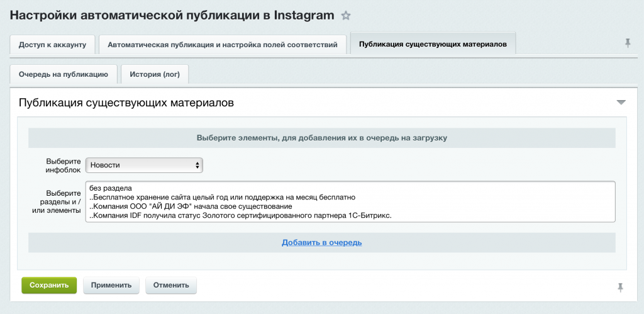Select the Публикация существующих материалов tab
The width and height of the screenshot is (644, 314).
point(432,45)
